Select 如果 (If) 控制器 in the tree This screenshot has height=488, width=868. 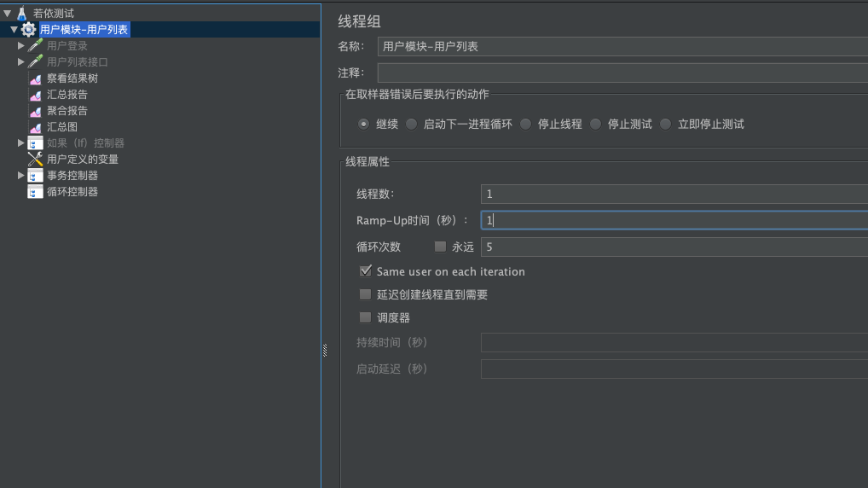tap(86, 143)
